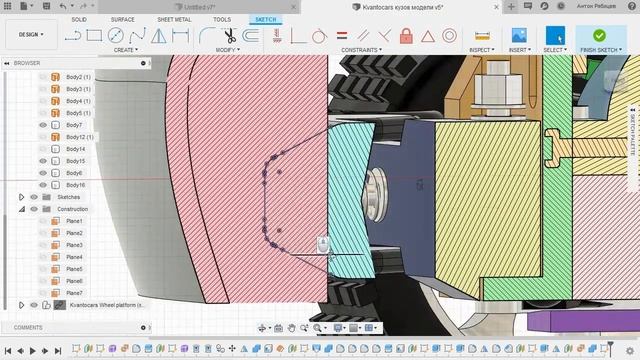640x360 pixels.
Task: Open the CONSTRAINTS dropdown menu
Action: [x=362, y=50]
